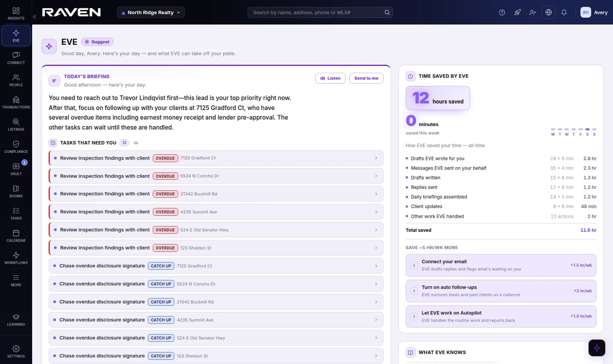613x364 pixels.
Task: Click the help question mark icon
Action: coord(502,12)
